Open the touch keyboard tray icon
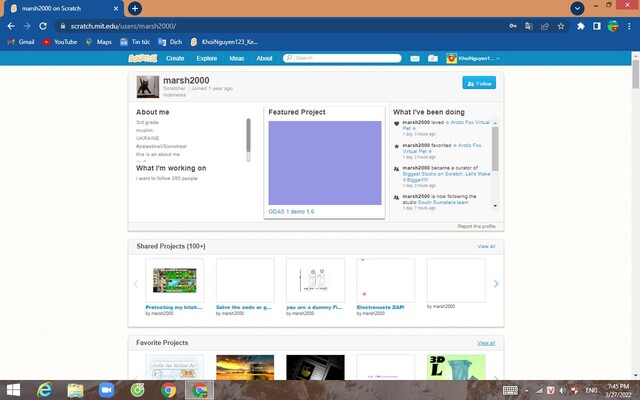This screenshot has height=400, width=640. pyautogui.click(x=510, y=391)
